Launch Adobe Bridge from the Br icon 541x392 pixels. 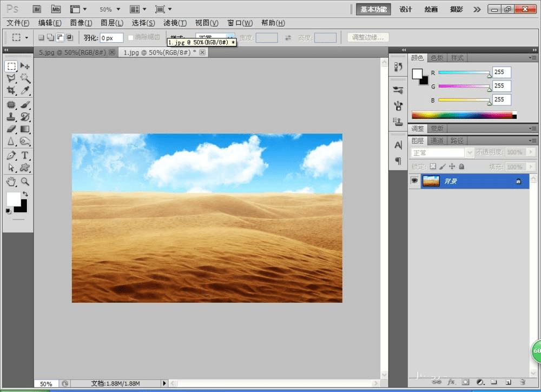coord(36,9)
